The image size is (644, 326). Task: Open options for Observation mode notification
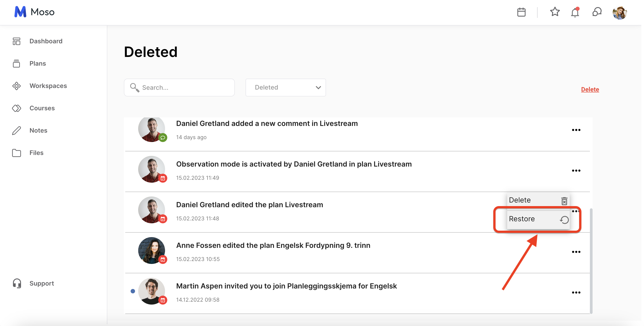tap(576, 171)
